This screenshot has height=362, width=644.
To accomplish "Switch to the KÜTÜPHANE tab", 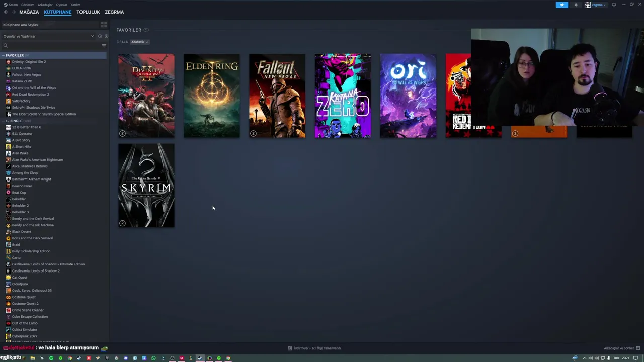I will tap(57, 12).
